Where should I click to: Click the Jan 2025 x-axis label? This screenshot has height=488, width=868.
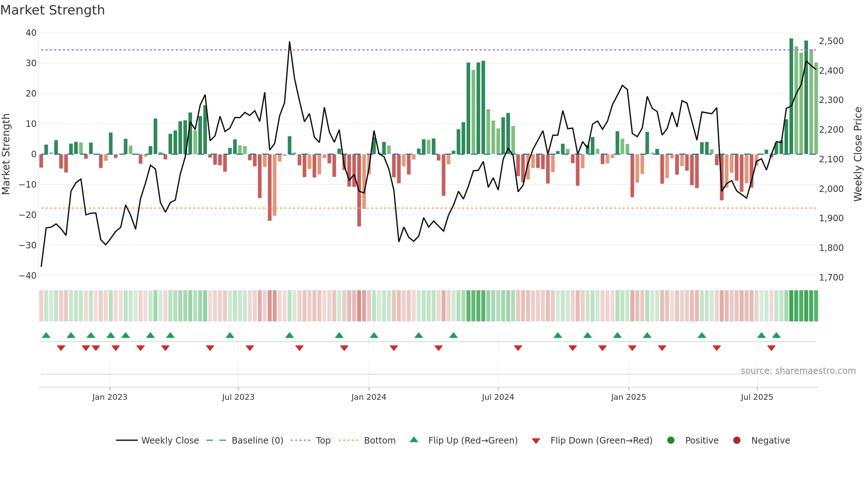tap(629, 397)
